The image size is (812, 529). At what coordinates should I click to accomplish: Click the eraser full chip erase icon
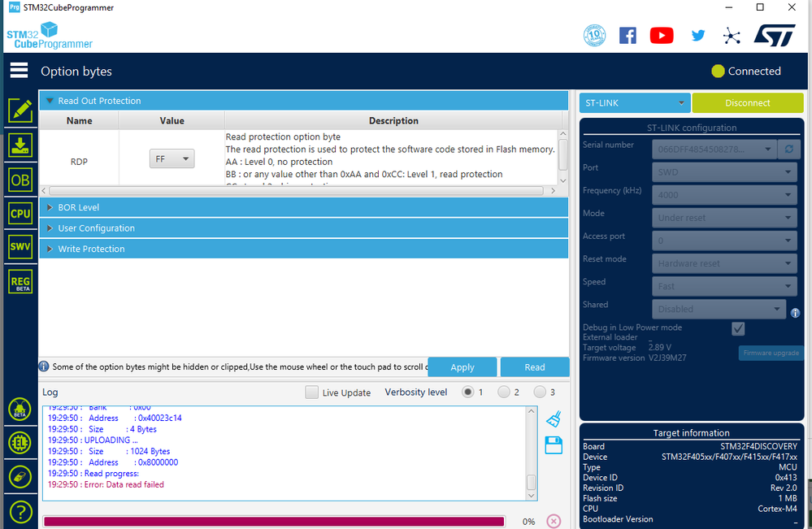pyautogui.click(x=20, y=477)
